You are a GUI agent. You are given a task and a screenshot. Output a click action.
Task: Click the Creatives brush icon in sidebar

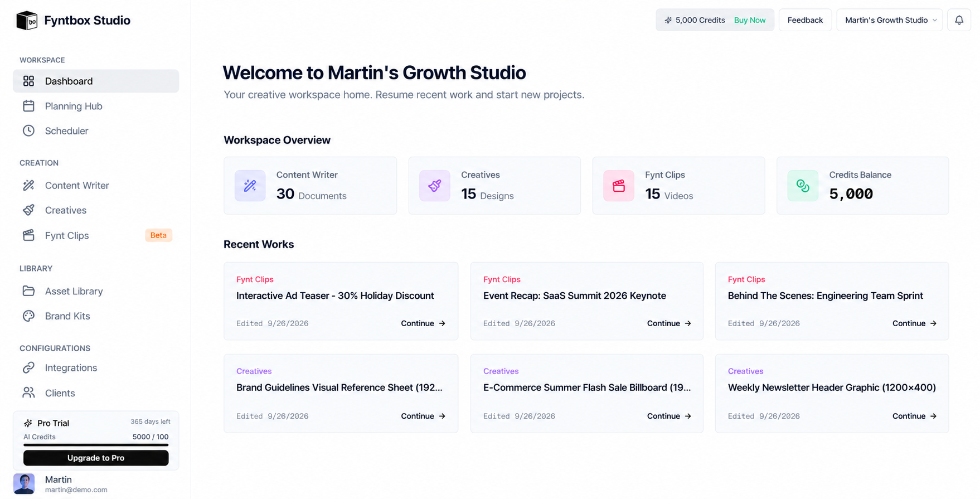[28, 210]
